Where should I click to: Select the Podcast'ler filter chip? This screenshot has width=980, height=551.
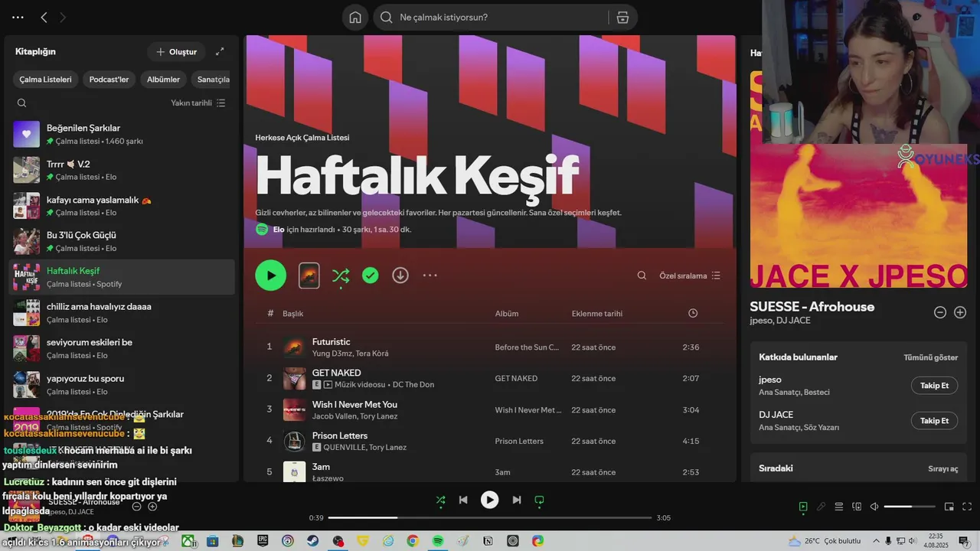(109, 80)
